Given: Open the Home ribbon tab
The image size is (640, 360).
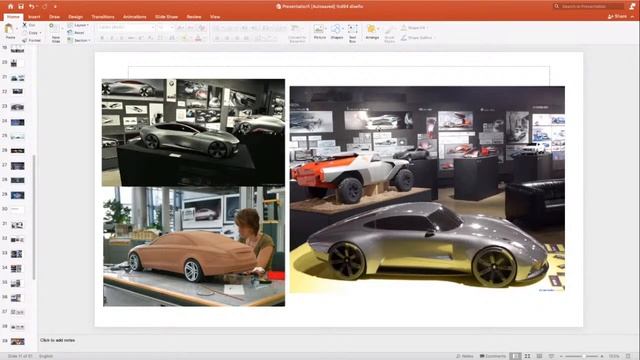Looking at the screenshot, I should coord(13,17).
